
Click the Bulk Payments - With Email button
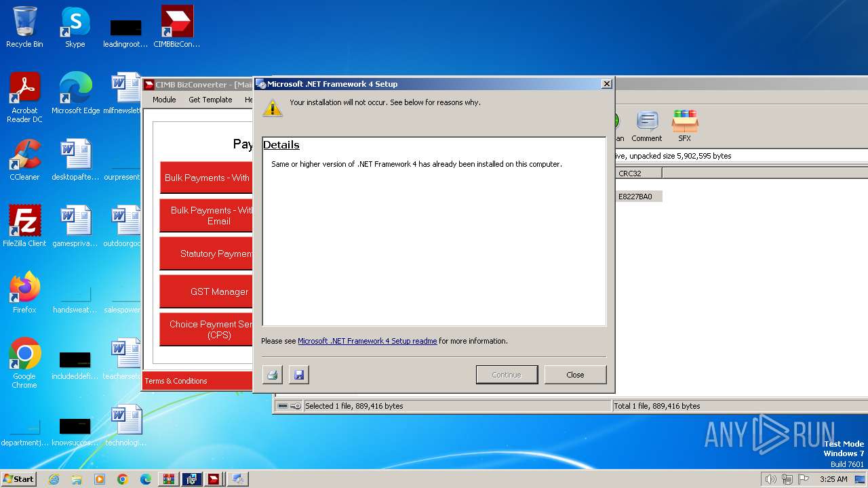tap(206, 216)
